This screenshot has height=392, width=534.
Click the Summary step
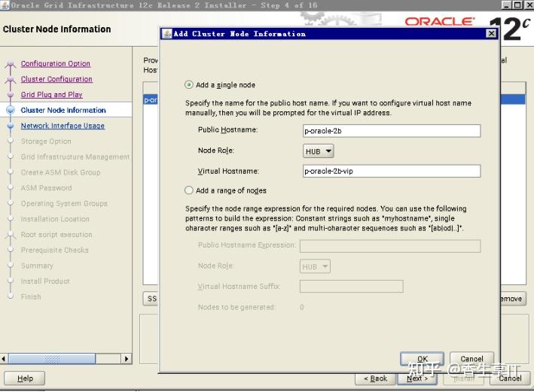coord(37,266)
